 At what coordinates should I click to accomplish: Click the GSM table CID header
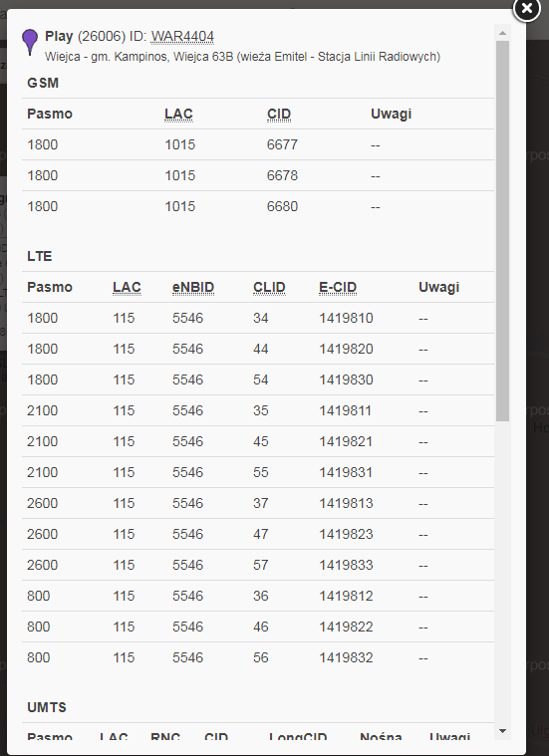(279, 114)
